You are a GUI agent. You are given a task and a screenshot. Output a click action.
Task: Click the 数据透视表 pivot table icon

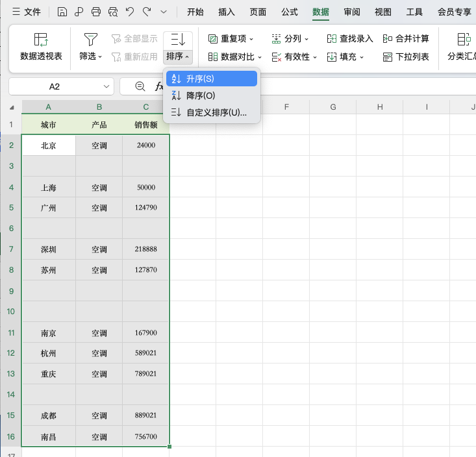click(41, 40)
